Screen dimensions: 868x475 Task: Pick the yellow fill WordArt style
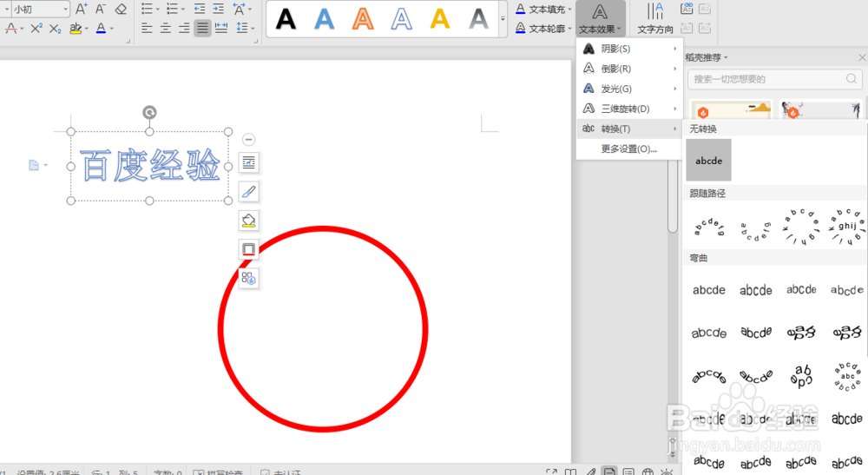point(440,19)
